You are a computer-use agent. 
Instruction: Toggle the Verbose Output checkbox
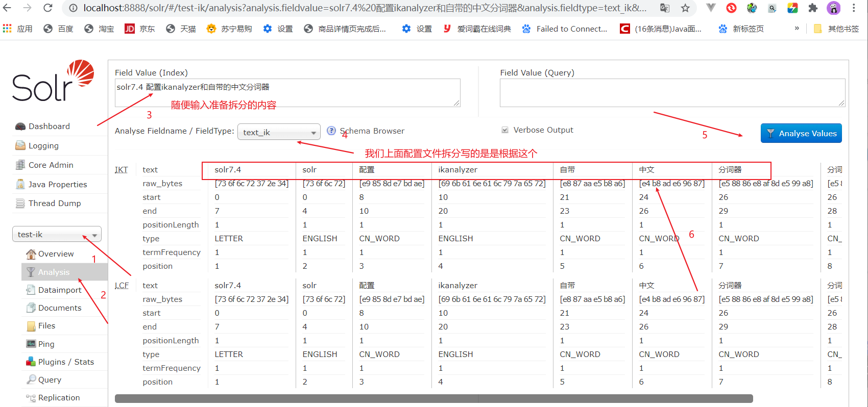[505, 130]
